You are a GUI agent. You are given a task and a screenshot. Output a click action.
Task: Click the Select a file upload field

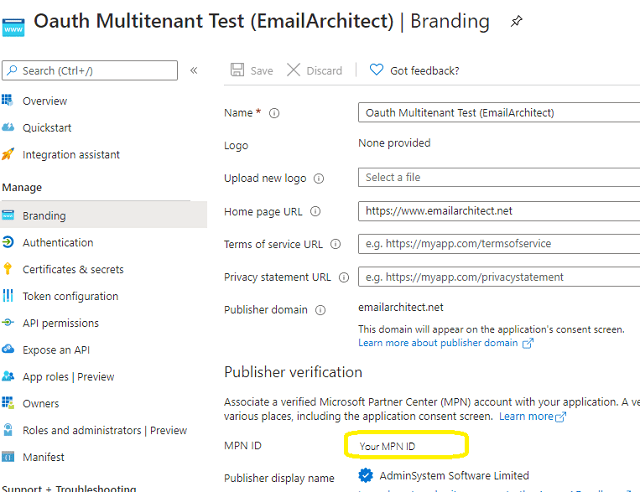(x=499, y=177)
